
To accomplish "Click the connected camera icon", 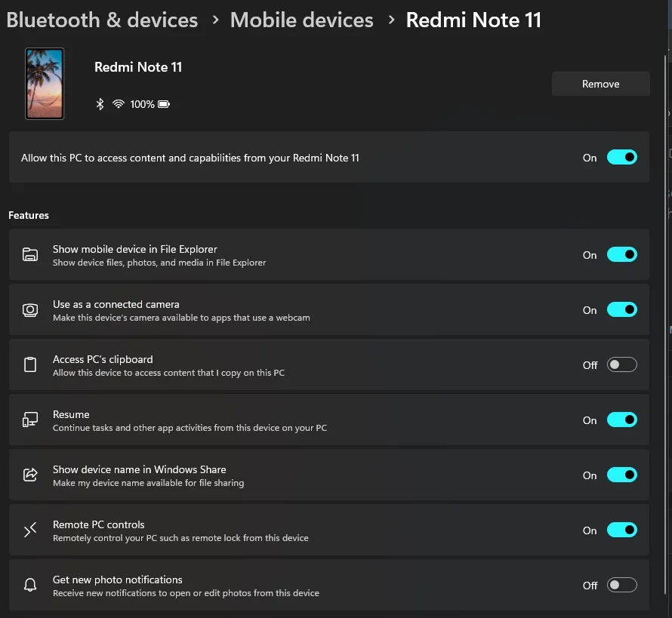I will pos(30,309).
